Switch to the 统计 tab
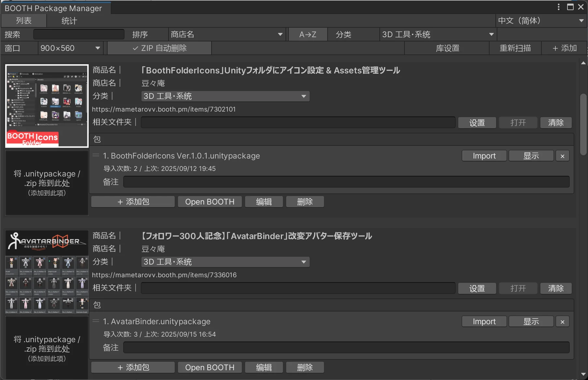This screenshot has height=380, width=588. (68, 21)
